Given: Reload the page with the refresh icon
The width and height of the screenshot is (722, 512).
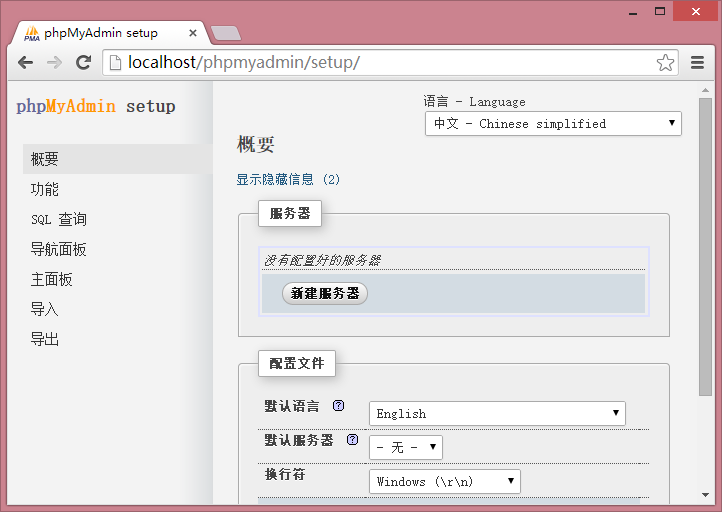Looking at the screenshot, I should [x=83, y=62].
